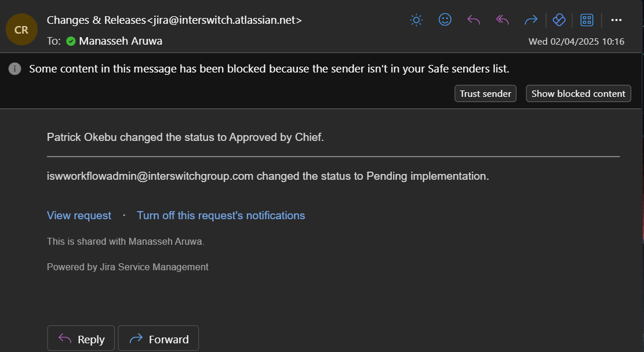The height and width of the screenshot is (352, 644).
Task: Click the CR sender avatar
Action: point(21,30)
